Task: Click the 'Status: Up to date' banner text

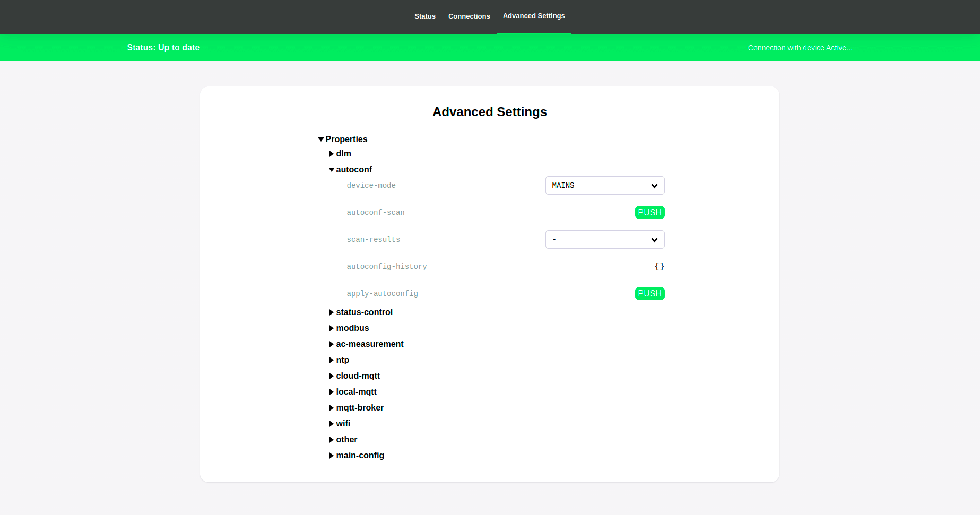Action: coord(163,47)
